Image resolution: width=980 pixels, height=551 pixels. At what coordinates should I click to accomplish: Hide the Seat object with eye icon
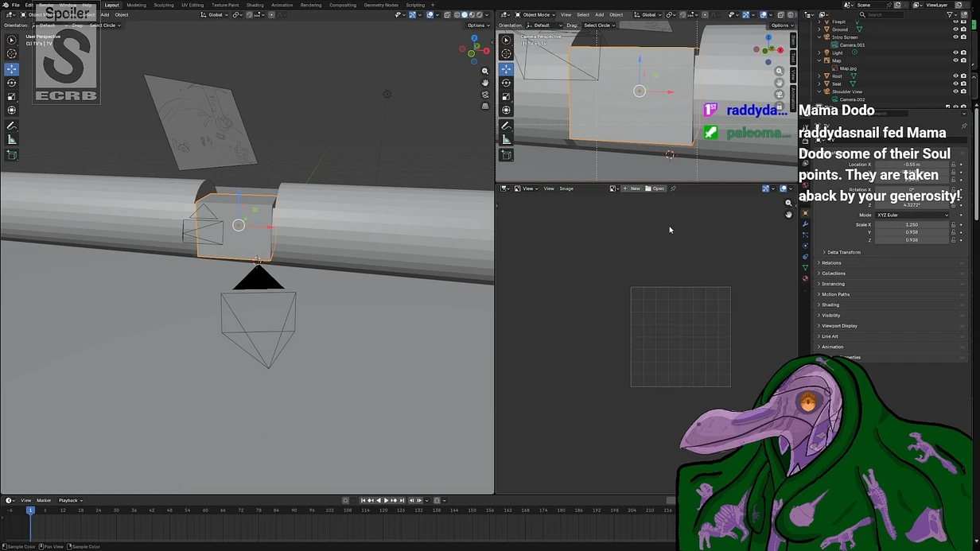[x=955, y=83]
